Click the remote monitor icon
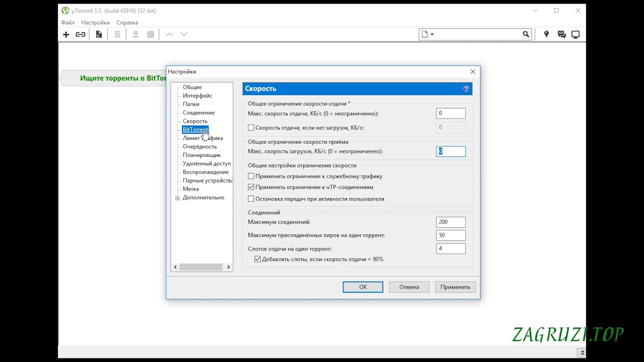The width and height of the screenshot is (644, 362). (576, 35)
